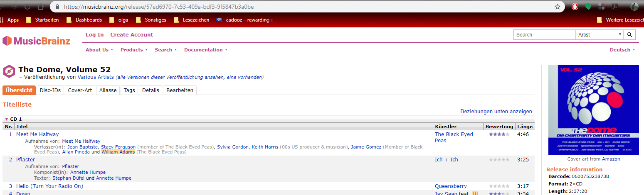The image size is (644, 195).
Task: Click the search input field
Action: click(x=545, y=35)
